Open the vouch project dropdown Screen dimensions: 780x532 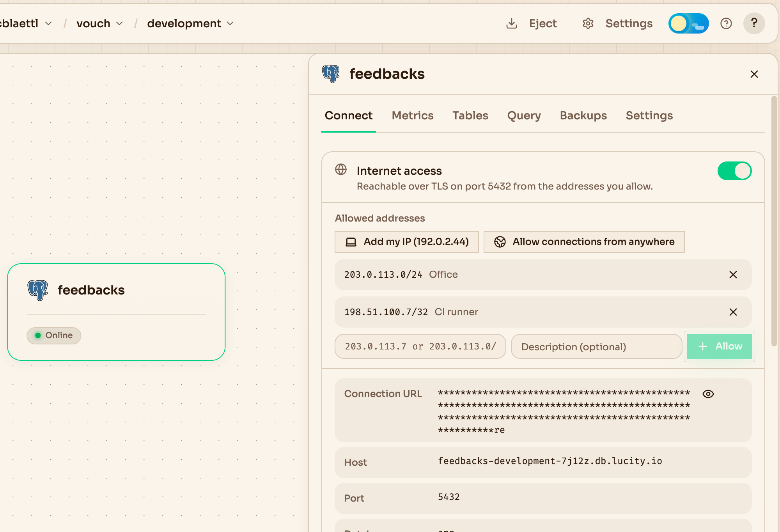[x=100, y=23]
